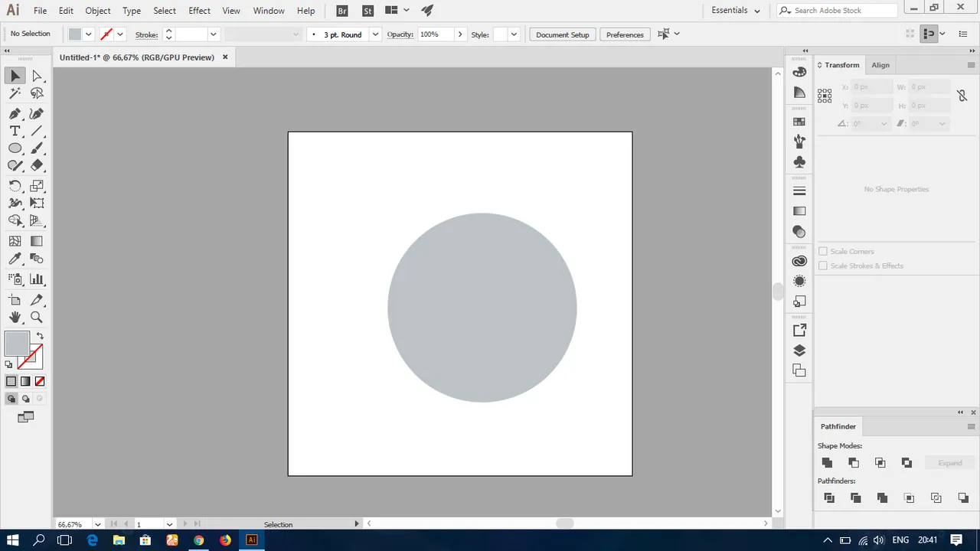Set paint mode to Gradient
Image resolution: width=980 pixels, height=551 pixels.
(x=25, y=381)
